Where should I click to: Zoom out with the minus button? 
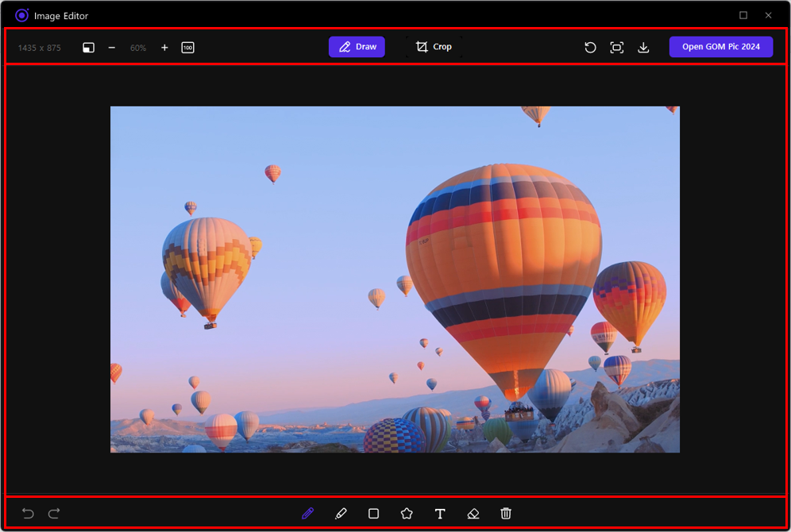112,48
